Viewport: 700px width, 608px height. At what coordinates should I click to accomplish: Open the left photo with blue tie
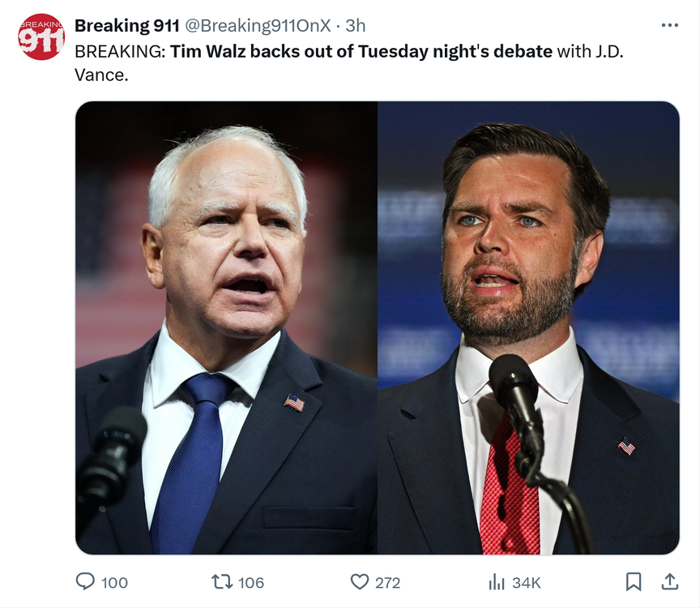click(226, 328)
